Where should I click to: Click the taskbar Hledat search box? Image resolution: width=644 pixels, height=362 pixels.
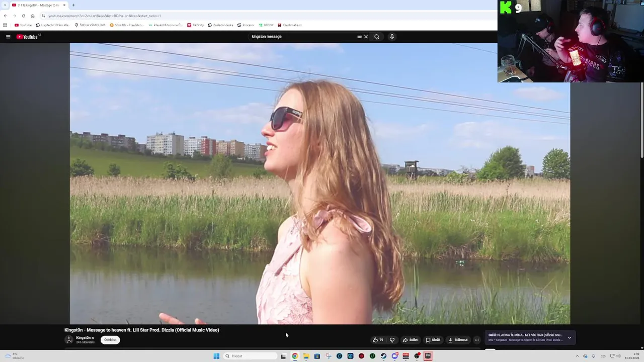[250, 356]
